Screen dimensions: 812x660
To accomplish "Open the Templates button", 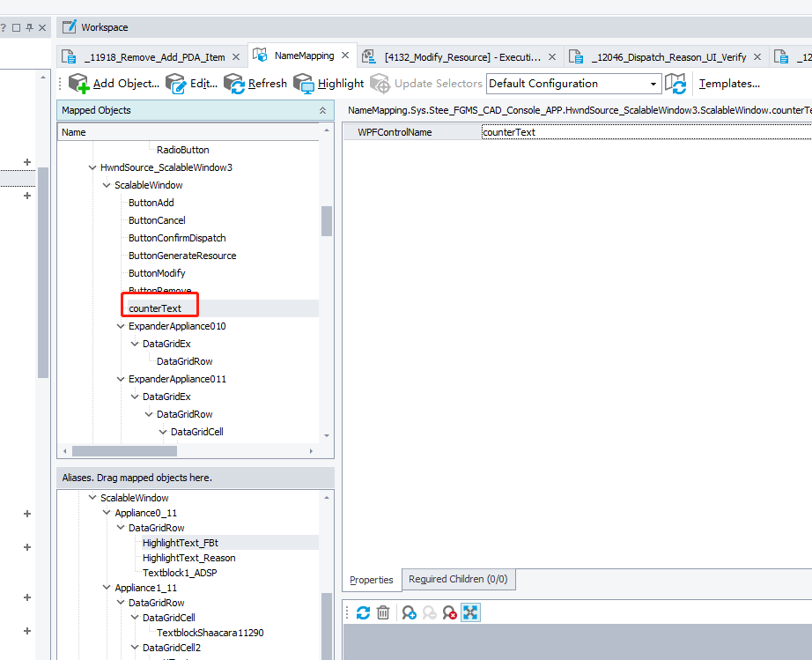I will point(728,84).
